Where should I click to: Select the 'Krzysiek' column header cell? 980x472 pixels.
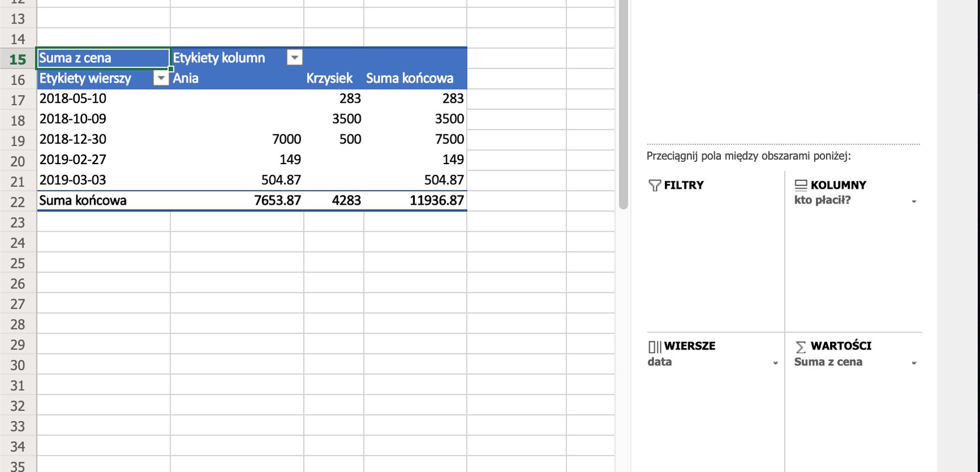pyautogui.click(x=334, y=79)
